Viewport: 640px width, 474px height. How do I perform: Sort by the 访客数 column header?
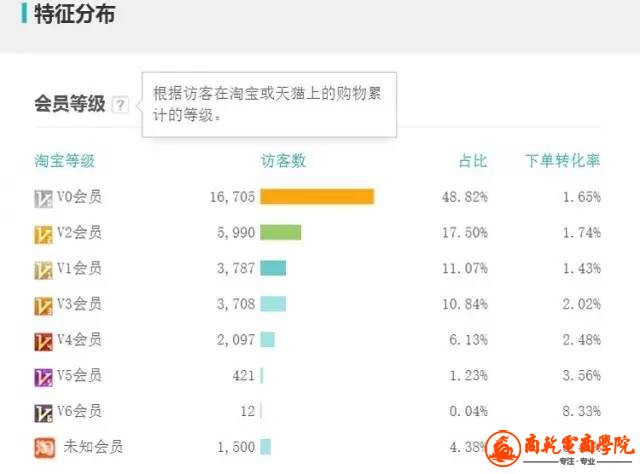283,160
